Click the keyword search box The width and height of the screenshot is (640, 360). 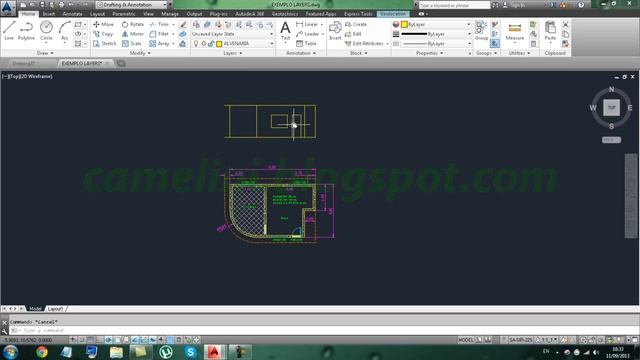pos(454,5)
